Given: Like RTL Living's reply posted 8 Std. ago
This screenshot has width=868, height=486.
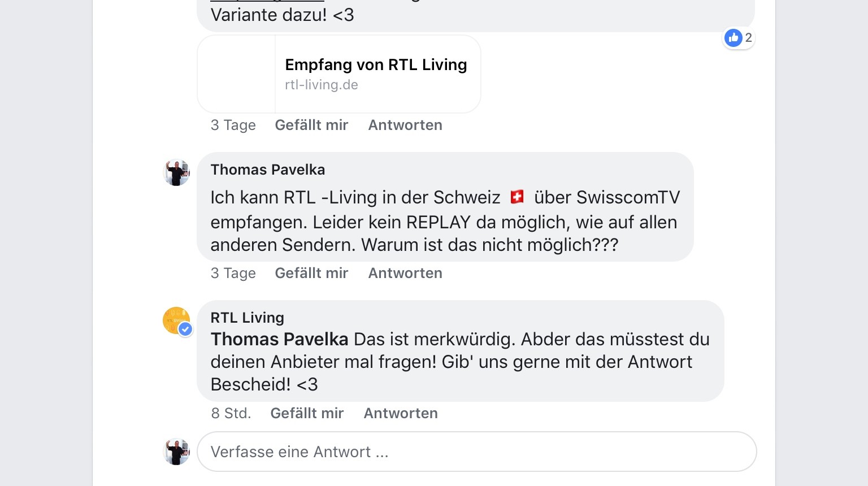Looking at the screenshot, I should point(307,413).
